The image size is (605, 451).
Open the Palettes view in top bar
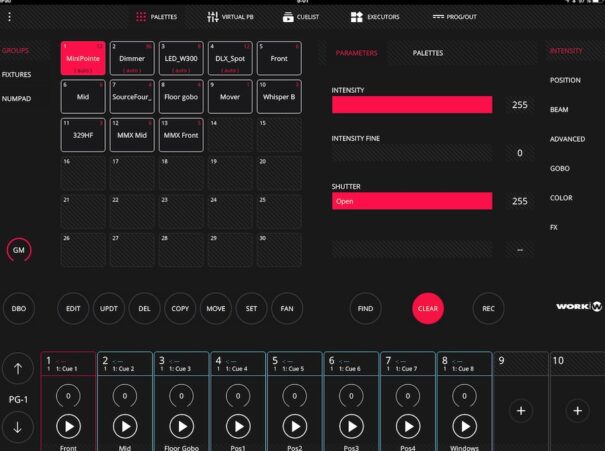click(155, 17)
